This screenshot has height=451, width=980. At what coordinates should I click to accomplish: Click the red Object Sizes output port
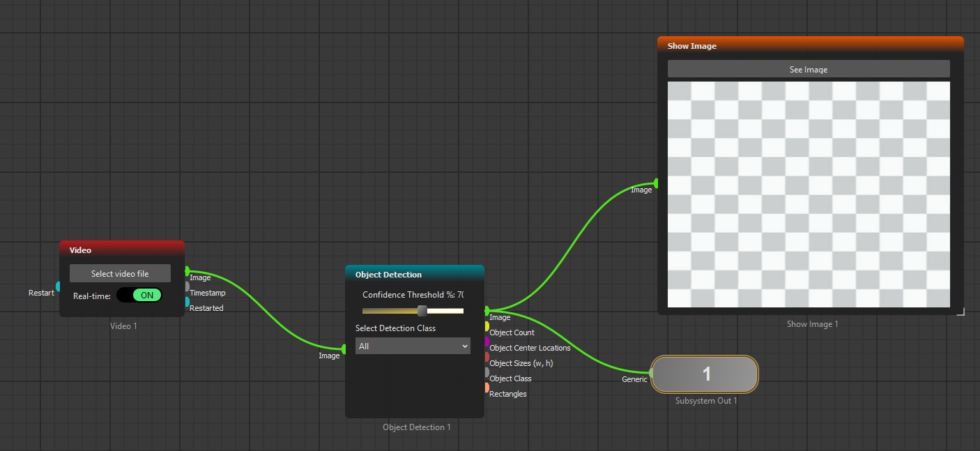click(487, 357)
